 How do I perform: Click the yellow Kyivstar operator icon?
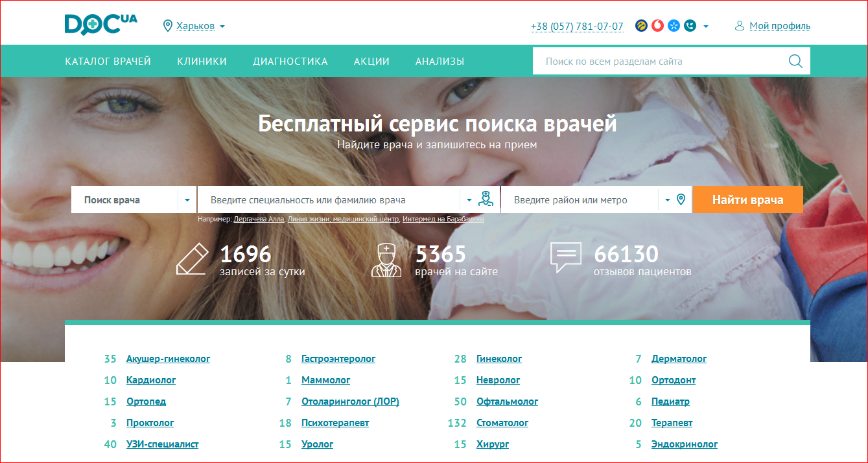[x=641, y=26]
